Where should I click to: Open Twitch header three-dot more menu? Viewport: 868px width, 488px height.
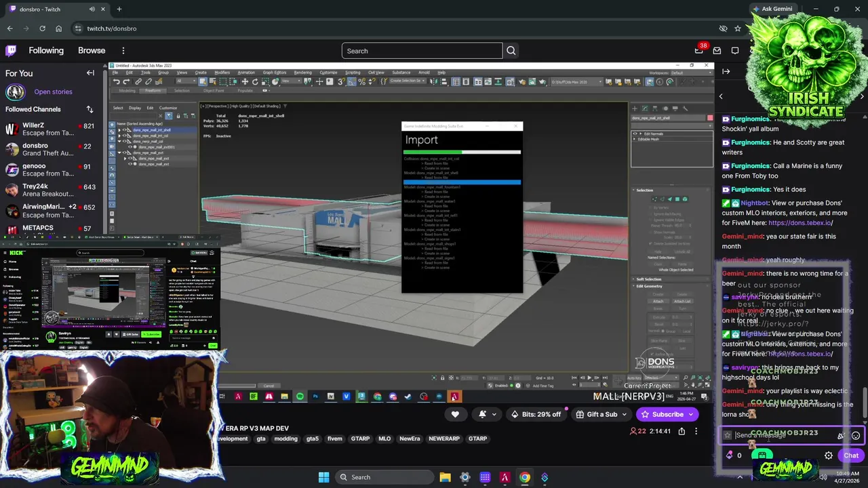pos(123,51)
